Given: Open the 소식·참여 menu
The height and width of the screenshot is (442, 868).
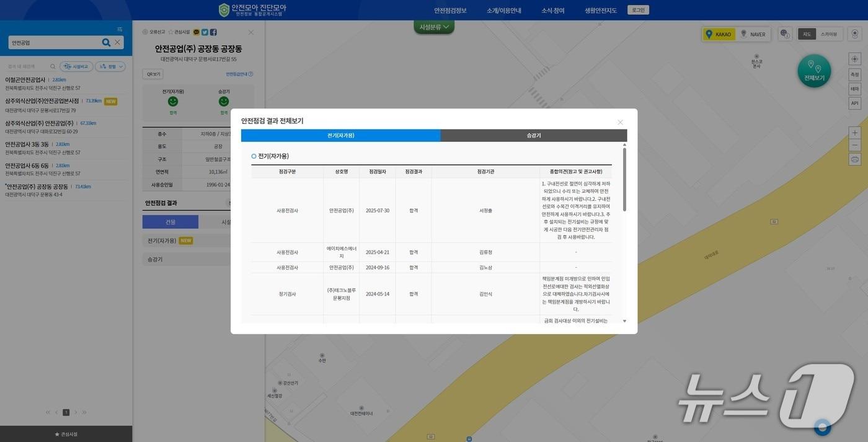Looking at the screenshot, I should (x=553, y=11).
